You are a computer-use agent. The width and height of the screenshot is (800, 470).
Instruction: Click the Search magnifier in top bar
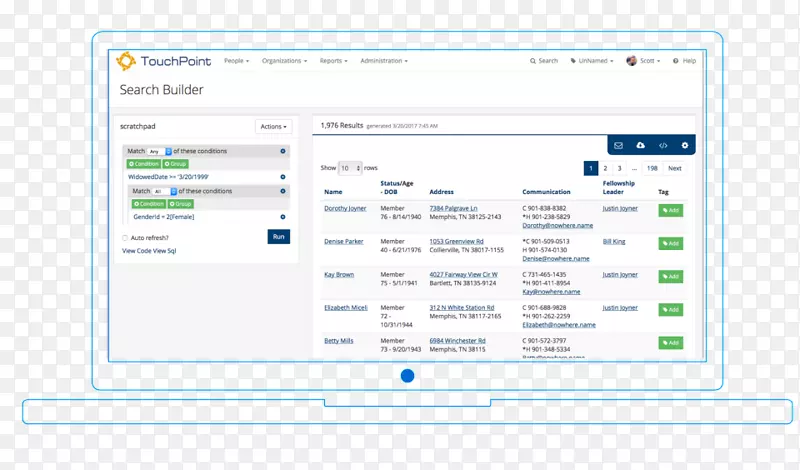click(x=544, y=61)
